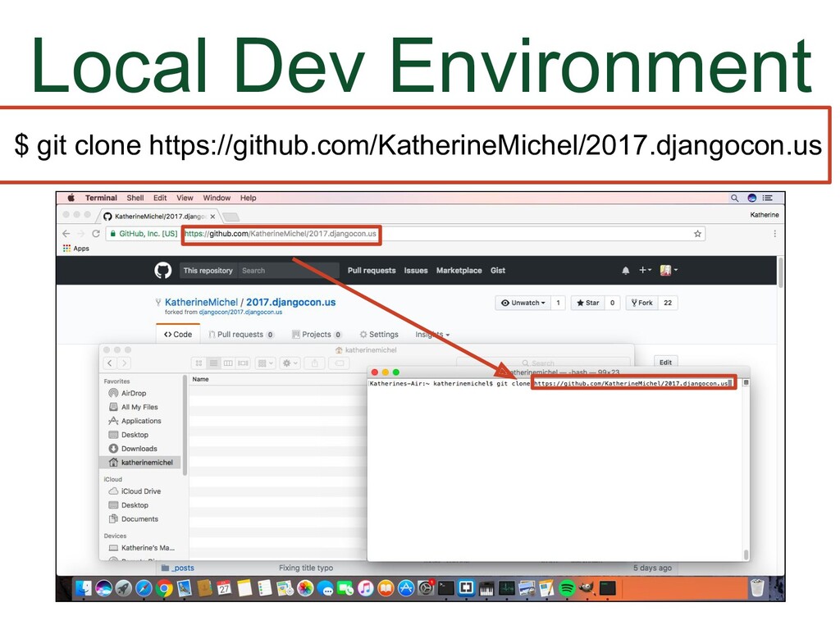
Task: Fork the repository with the Fork button
Action: (641, 303)
